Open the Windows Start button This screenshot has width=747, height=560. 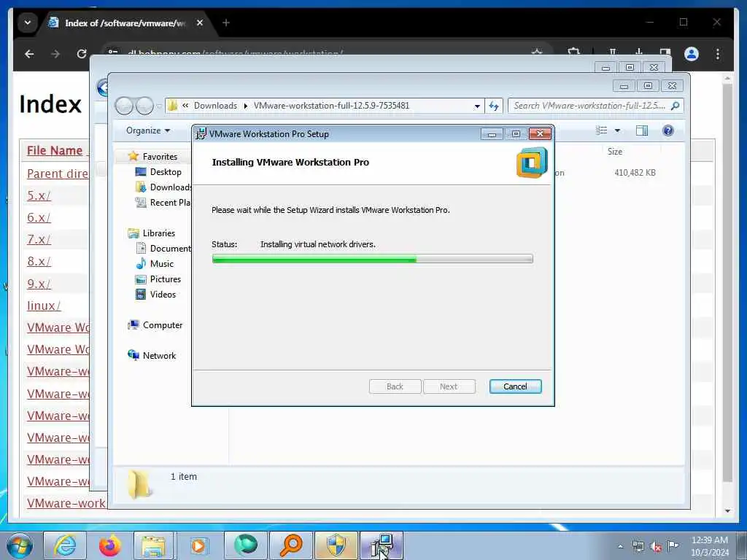[20, 545]
